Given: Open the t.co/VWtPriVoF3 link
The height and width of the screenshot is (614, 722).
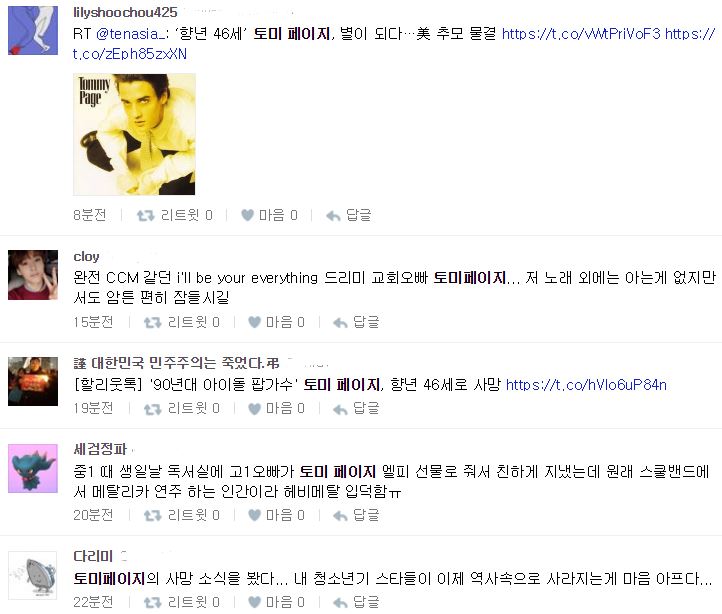Looking at the screenshot, I should [x=581, y=34].
